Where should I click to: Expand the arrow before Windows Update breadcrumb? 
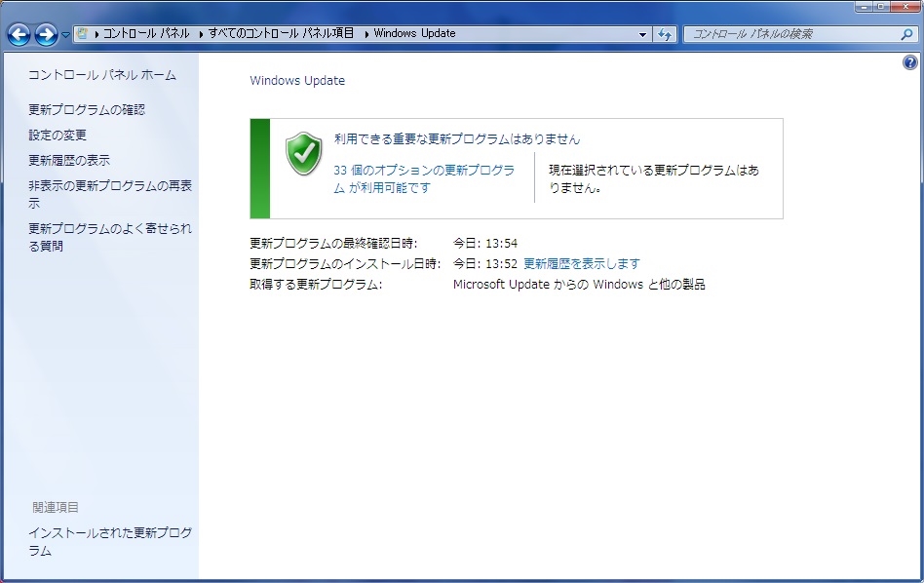(x=366, y=34)
